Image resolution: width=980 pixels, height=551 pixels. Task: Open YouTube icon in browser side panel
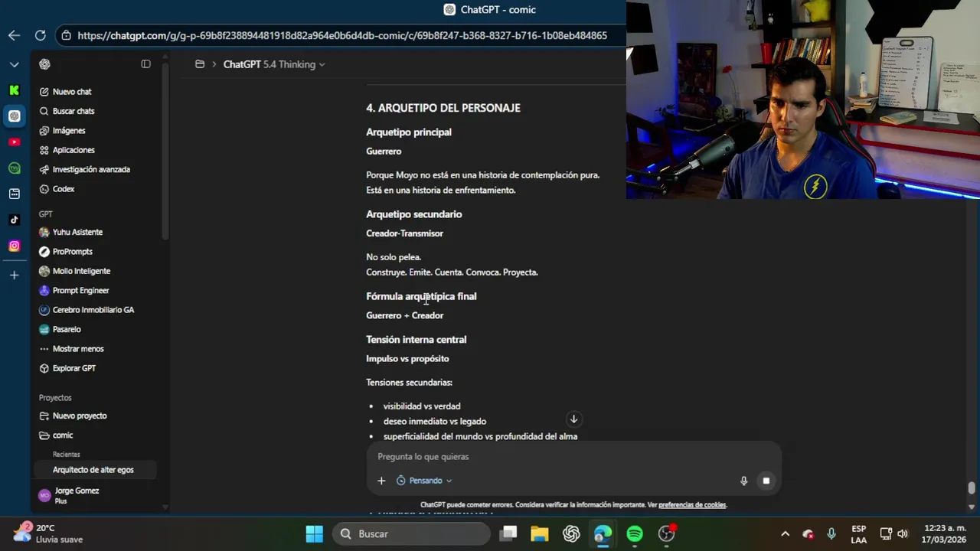[14, 142]
